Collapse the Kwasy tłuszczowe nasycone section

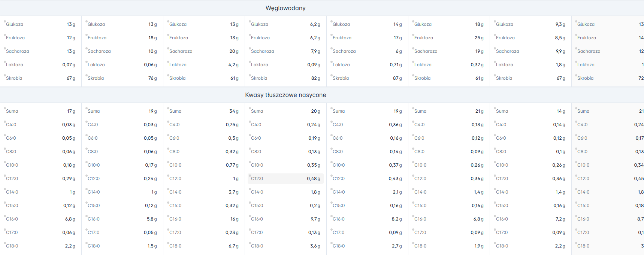click(x=285, y=95)
